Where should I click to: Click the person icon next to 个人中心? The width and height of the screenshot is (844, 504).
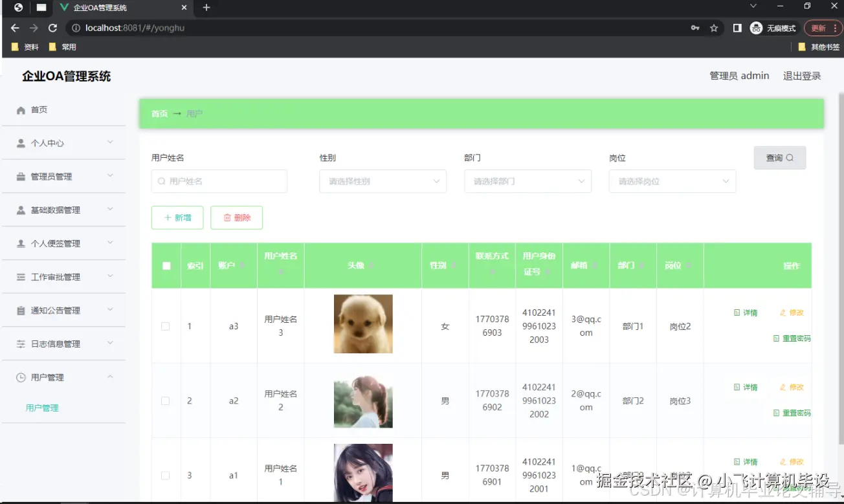coord(21,142)
